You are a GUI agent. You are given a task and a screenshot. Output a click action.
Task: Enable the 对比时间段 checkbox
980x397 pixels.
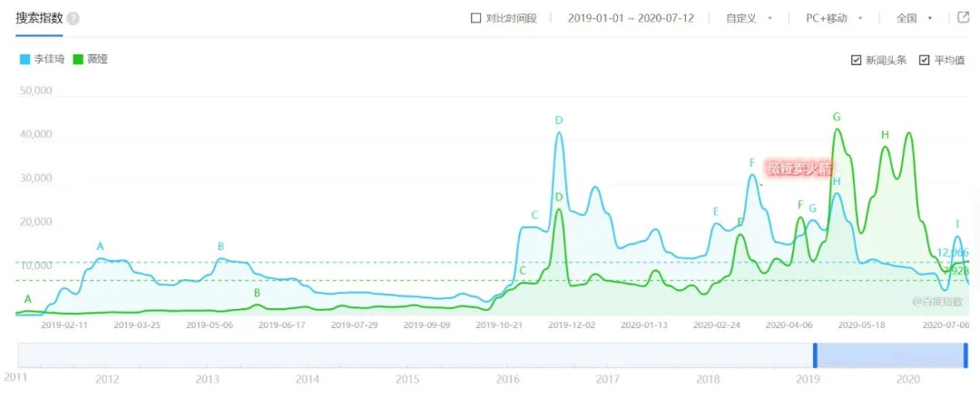point(476,18)
